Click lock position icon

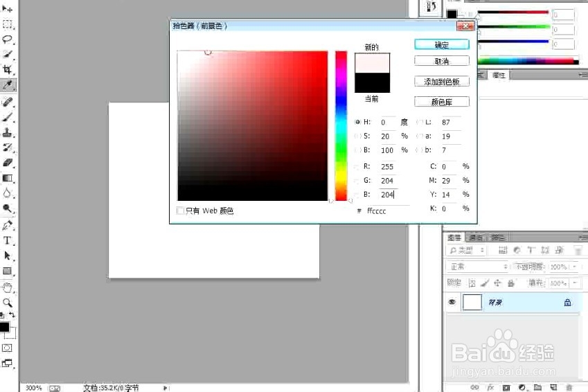click(498, 283)
